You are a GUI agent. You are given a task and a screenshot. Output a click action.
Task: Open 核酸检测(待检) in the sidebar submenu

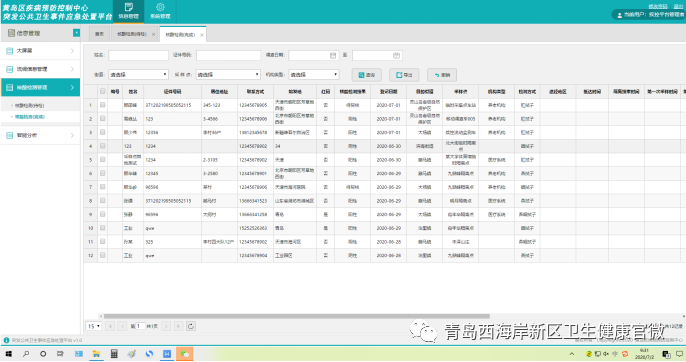pos(30,105)
